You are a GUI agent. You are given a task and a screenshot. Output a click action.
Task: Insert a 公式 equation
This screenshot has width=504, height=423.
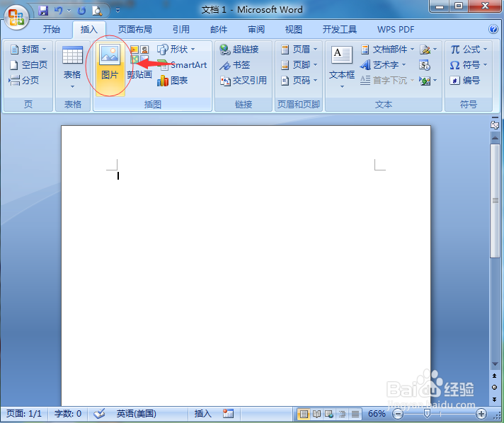(x=469, y=49)
